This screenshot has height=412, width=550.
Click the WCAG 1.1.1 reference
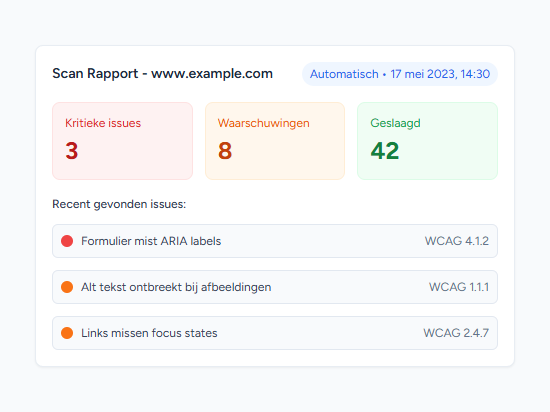coord(459,287)
